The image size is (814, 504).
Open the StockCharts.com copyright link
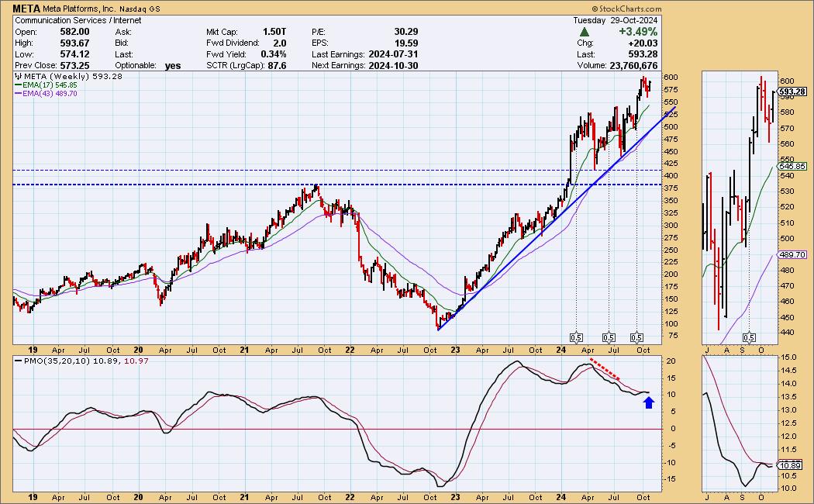coord(626,9)
